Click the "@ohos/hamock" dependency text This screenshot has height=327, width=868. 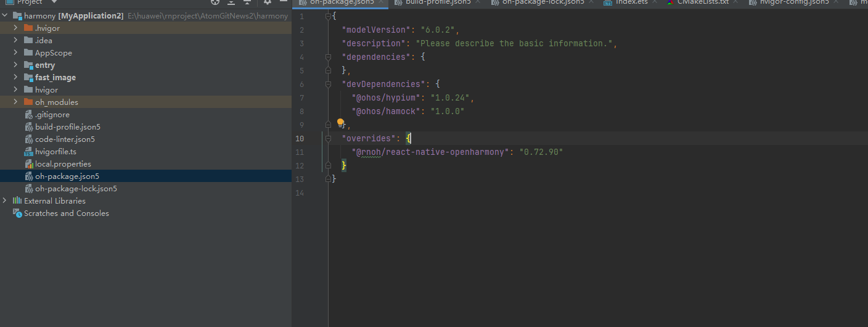pyautogui.click(x=385, y=111)
